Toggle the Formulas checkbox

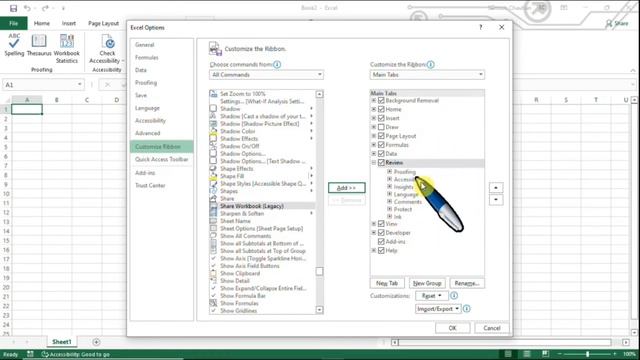point(381,145)
